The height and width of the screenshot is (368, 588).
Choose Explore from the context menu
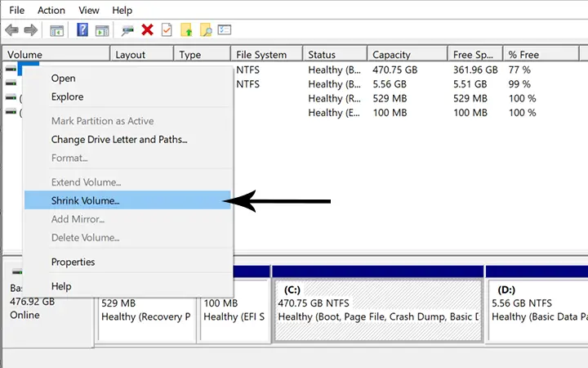[127, 96]
